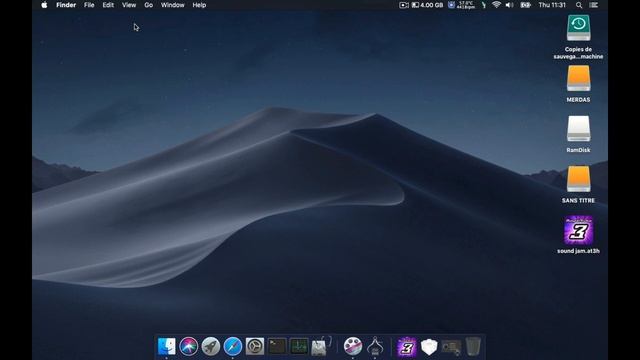Open the Window menu

[173, 5]
